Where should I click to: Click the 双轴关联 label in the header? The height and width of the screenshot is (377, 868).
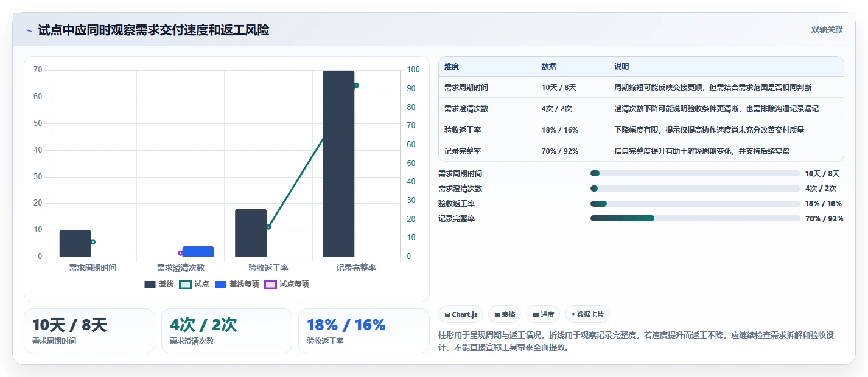827,30
